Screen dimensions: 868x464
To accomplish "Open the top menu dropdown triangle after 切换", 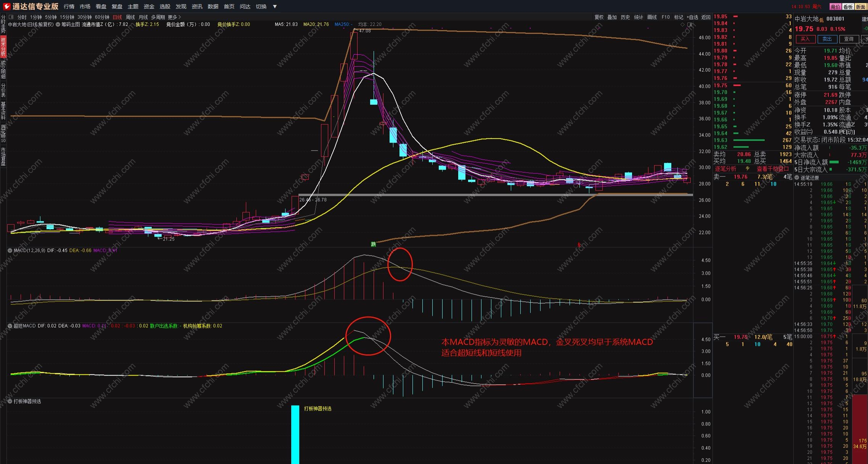I will [275, 6].
